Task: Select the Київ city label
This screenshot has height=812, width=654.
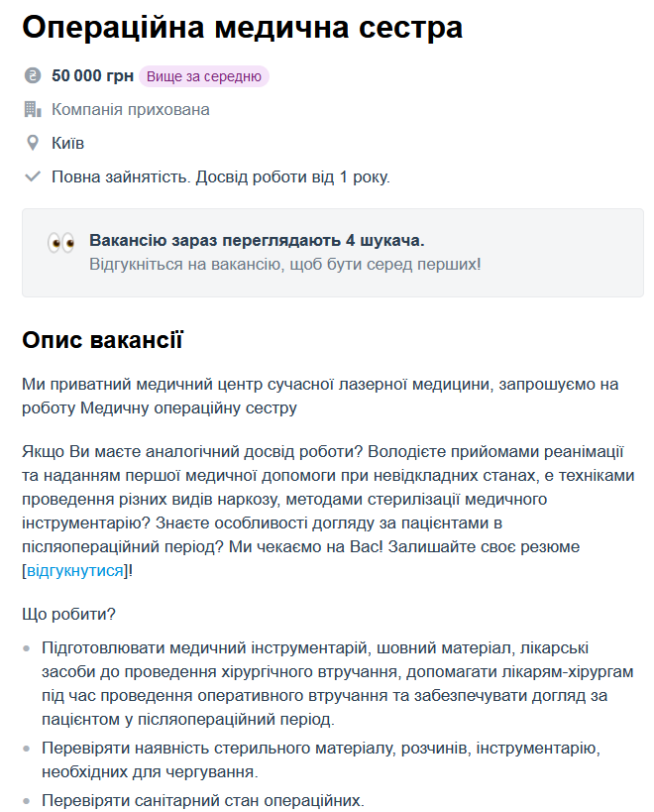Action: click(68, 144)
